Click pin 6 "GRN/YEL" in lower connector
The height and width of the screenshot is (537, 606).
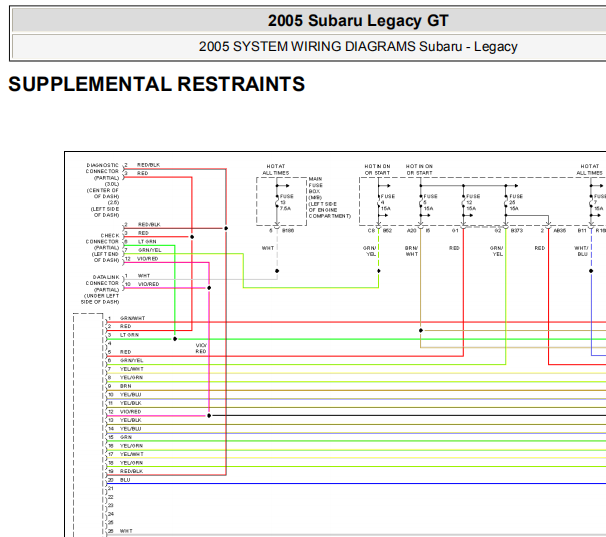pos(131,360)
